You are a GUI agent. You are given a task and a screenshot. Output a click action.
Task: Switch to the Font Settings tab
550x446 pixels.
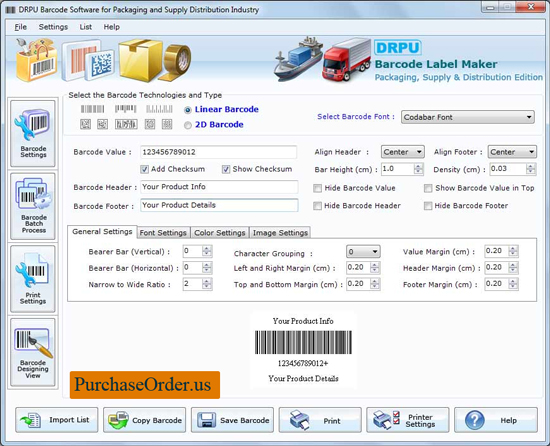pyautogui.click(x=163, y=232)
